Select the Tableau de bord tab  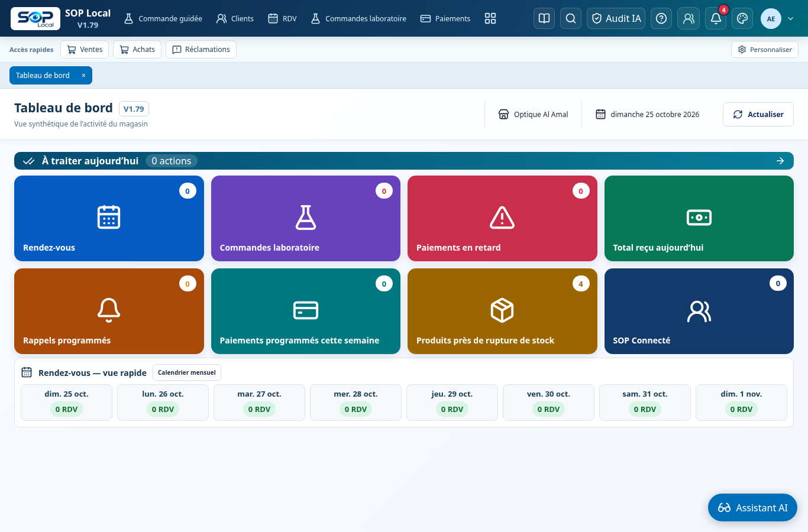(x=43, y=76)
